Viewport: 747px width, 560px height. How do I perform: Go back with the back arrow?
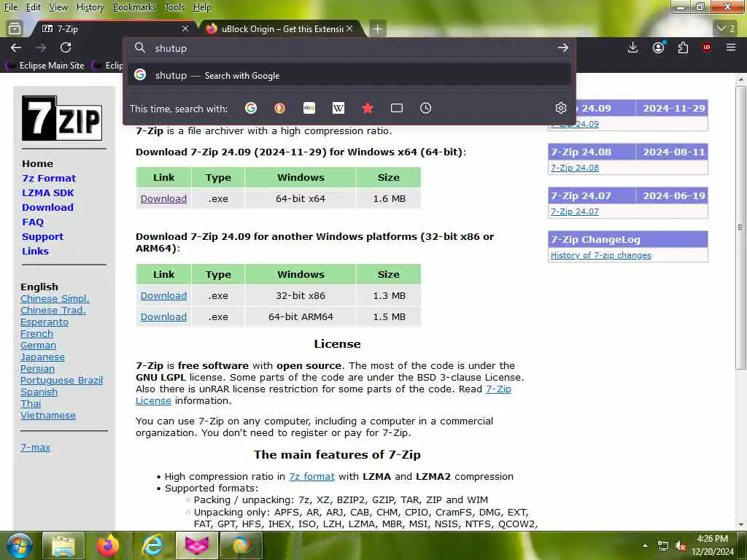(x=16, y=47)
